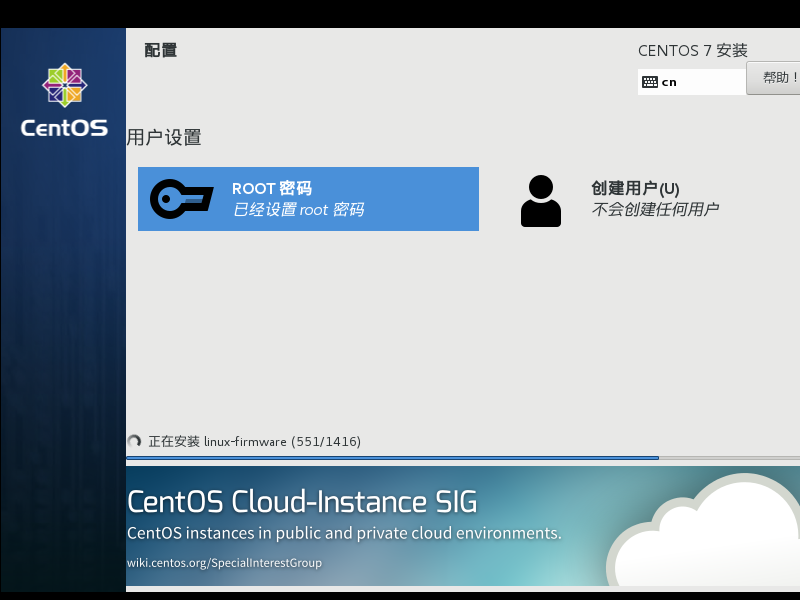Open the wiki.centos.org/SpecialInterestGroup link

click(x=224, y=563)
